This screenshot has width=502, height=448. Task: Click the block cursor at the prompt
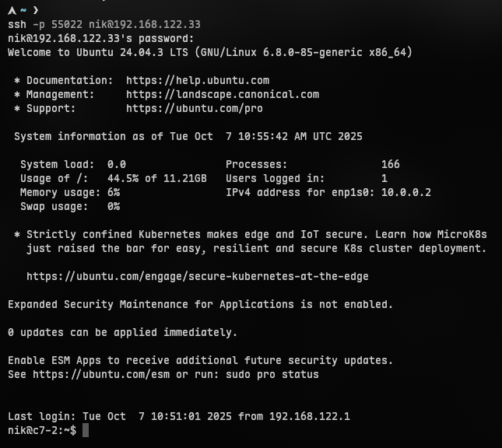pos(86,430)
